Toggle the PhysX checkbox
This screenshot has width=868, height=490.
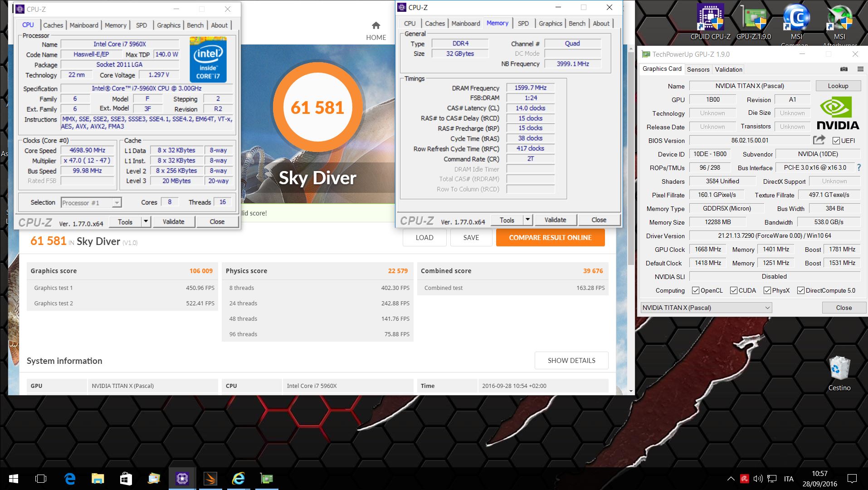(x=767, y=290)
